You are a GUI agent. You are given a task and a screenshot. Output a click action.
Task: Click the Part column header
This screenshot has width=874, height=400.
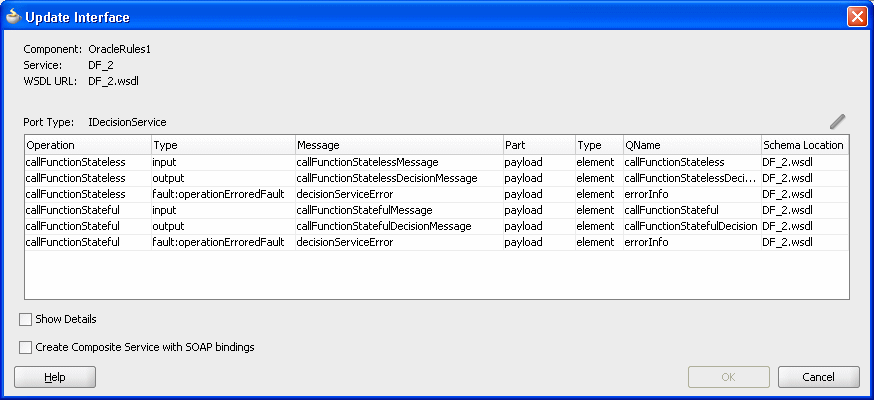[x=540, y=145]
